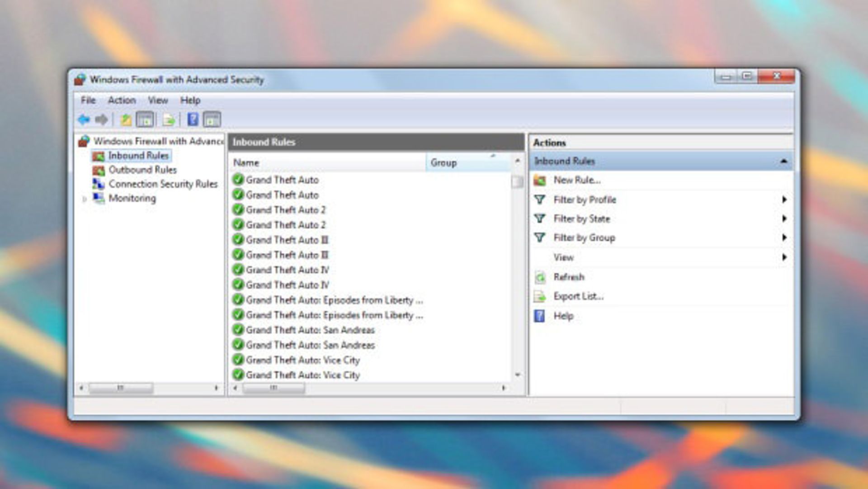Select the last Vice City rule
This screenshot has width=868, height=489.
click(302, 375)
